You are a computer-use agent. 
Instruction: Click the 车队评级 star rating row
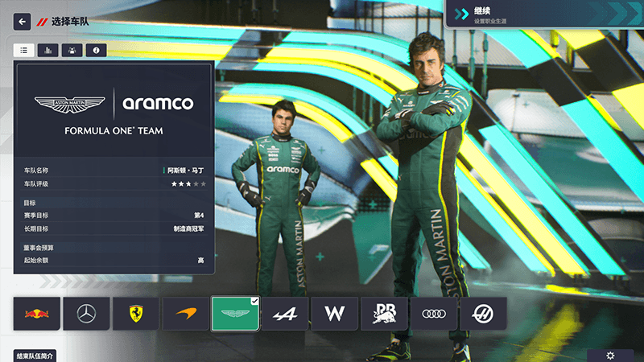point(114,184)
